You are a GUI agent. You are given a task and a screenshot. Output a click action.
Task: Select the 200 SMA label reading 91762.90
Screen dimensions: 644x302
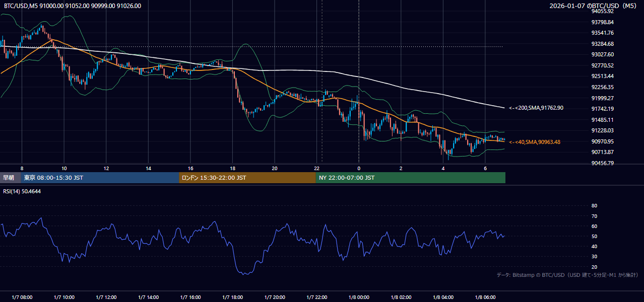click(536, 108)
